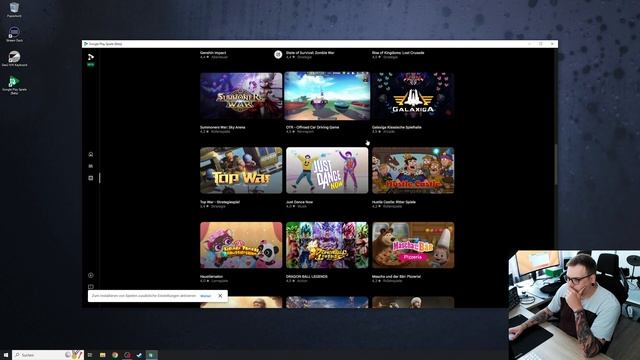The height and width of the screenshot is (360, 640).
Task: Open the Haustierrsalon game thumbnail
Action: pyautogui.click(x=241, y=245)
